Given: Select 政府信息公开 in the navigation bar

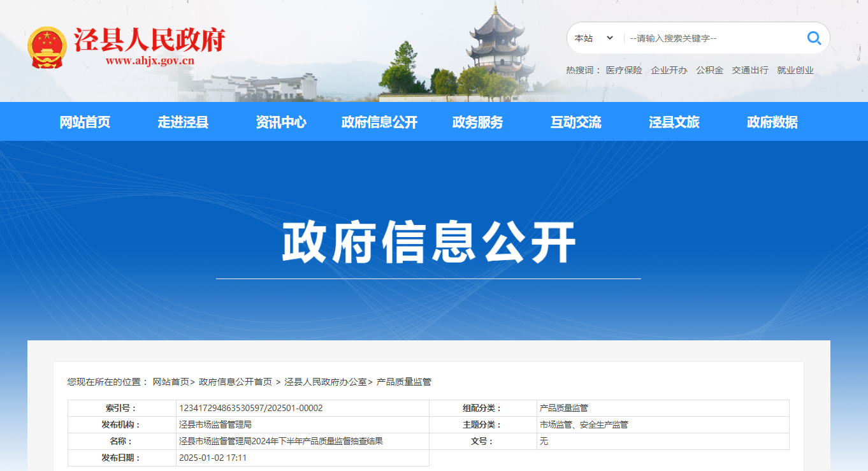Looking at the screenshot, I should (379, 122).
